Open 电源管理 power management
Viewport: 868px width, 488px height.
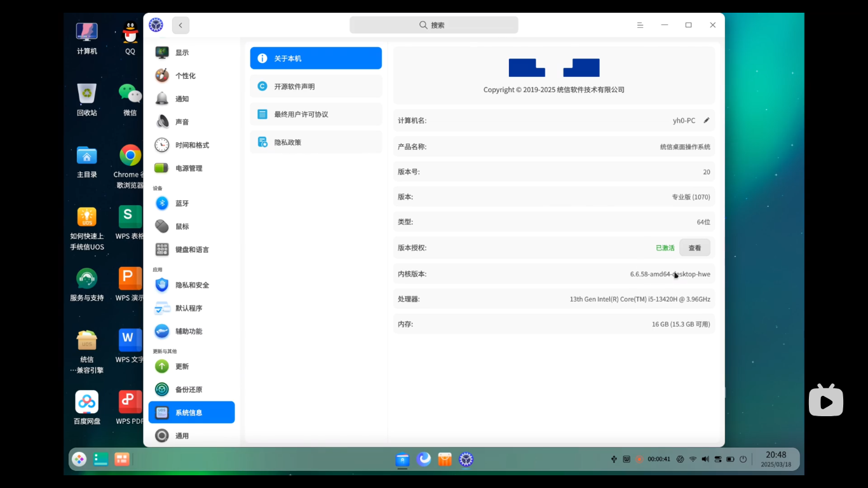191,168
